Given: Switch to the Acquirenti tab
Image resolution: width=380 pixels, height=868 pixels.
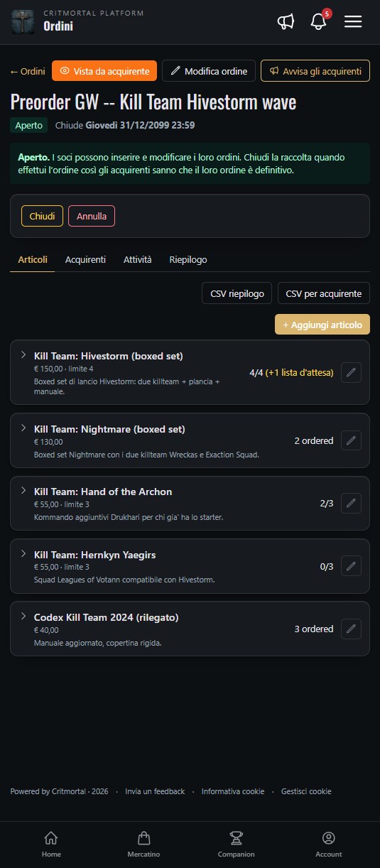Looking at the screenshot, I should click(85, 260).
